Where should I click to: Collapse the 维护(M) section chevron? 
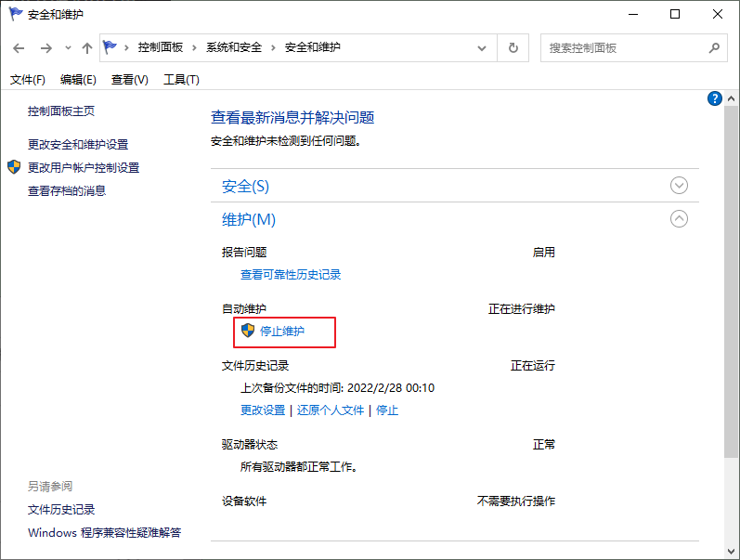(x=679, y=218)
